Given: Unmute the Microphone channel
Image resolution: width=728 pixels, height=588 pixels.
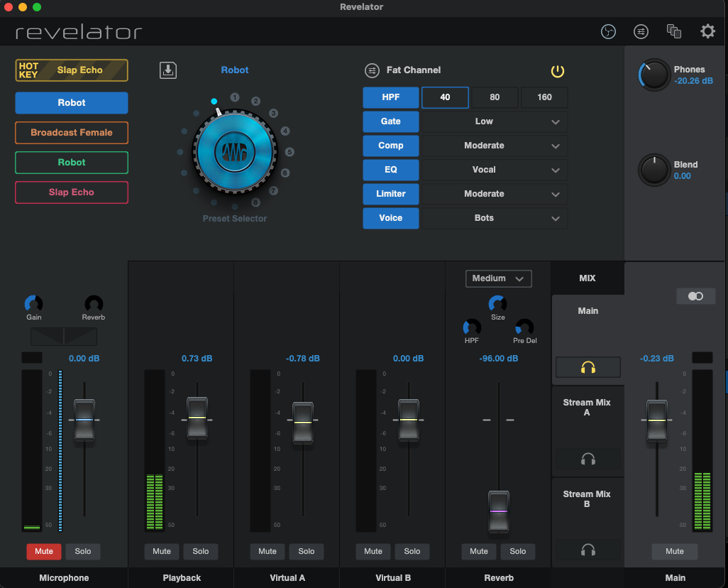Looking at the screenshot, I should tap(44, 551).
